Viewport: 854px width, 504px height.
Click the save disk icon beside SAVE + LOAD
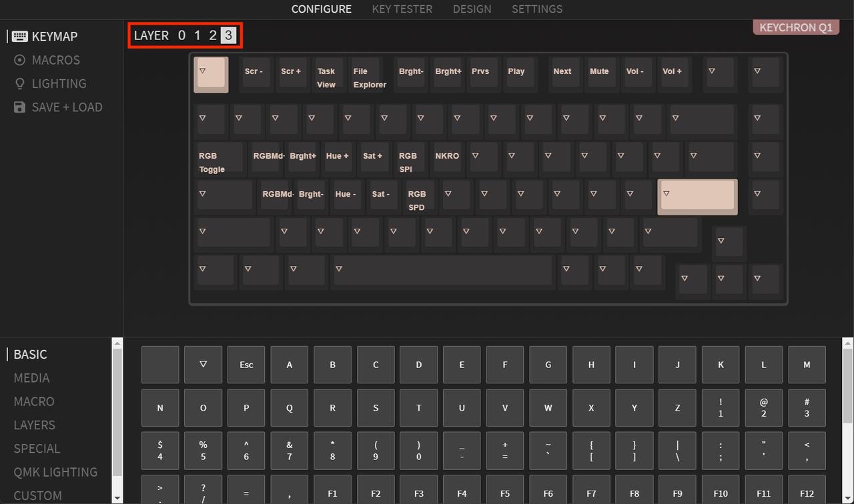tap(19, 107)
